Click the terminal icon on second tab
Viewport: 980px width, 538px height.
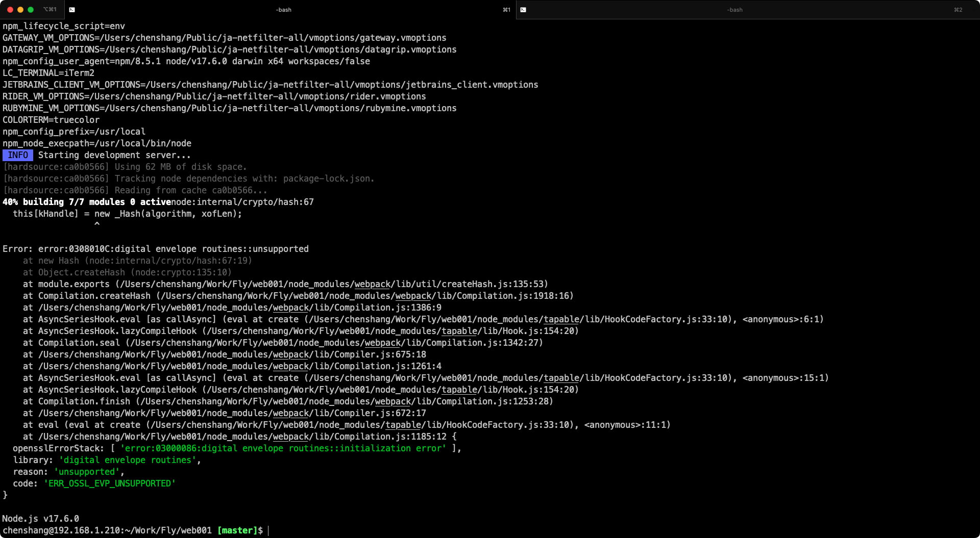(x=523, y=10)
